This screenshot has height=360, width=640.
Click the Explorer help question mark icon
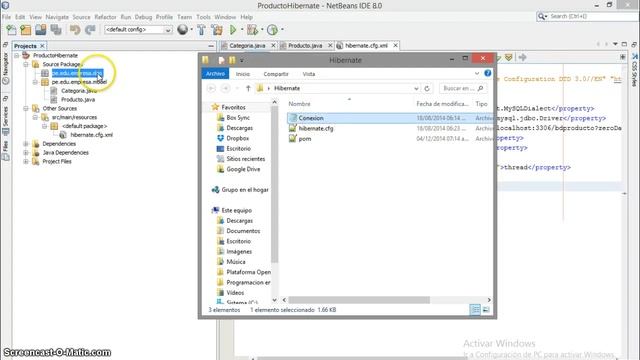click(x=487, y=73)
